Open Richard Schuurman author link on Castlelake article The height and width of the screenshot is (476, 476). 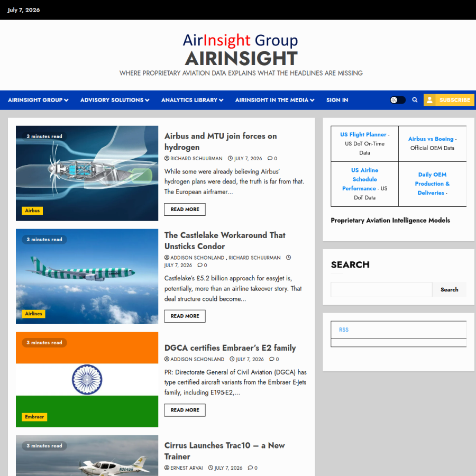tap(254, 258)
